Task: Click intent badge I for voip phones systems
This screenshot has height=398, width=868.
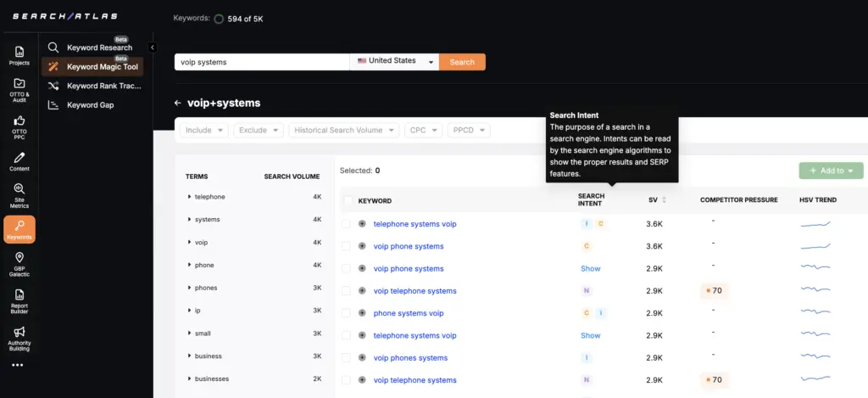Action: click(587, 357)
